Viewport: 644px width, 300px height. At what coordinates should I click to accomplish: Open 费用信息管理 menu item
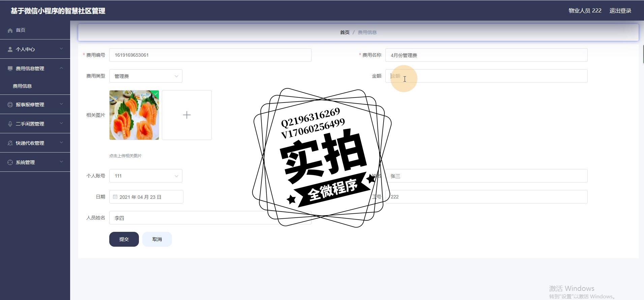35,69
